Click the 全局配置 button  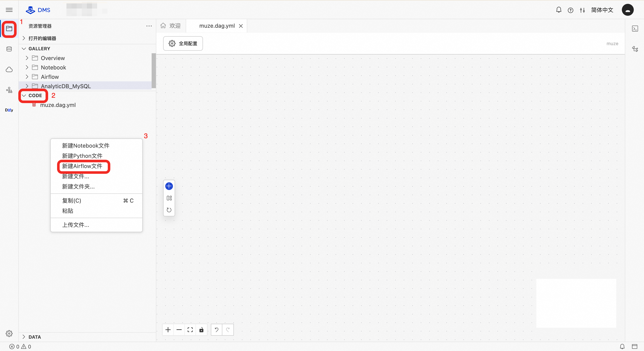click(x=183, y=43)
